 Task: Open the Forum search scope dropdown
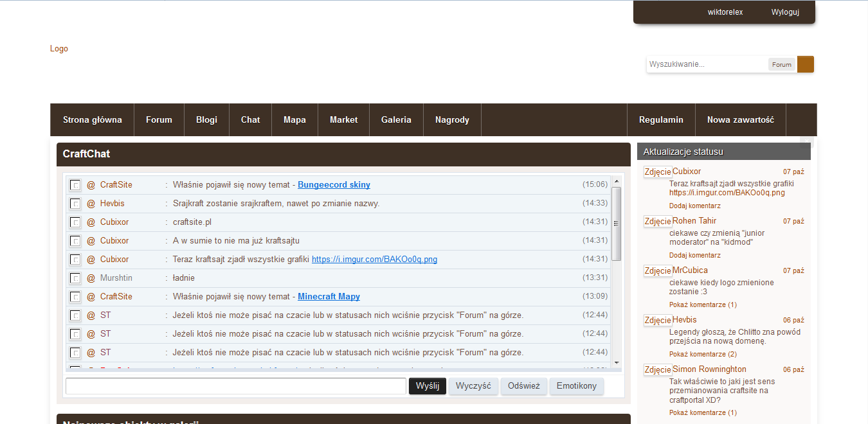point(782,64)
